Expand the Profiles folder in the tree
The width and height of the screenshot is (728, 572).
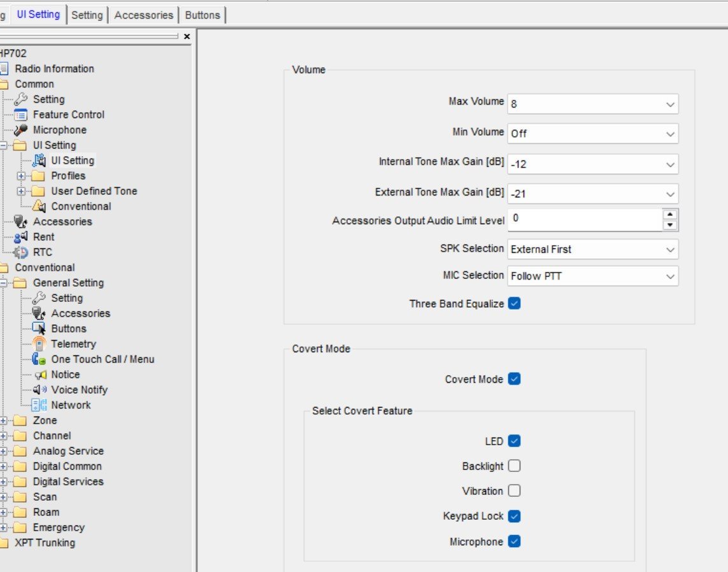(22, 176)
